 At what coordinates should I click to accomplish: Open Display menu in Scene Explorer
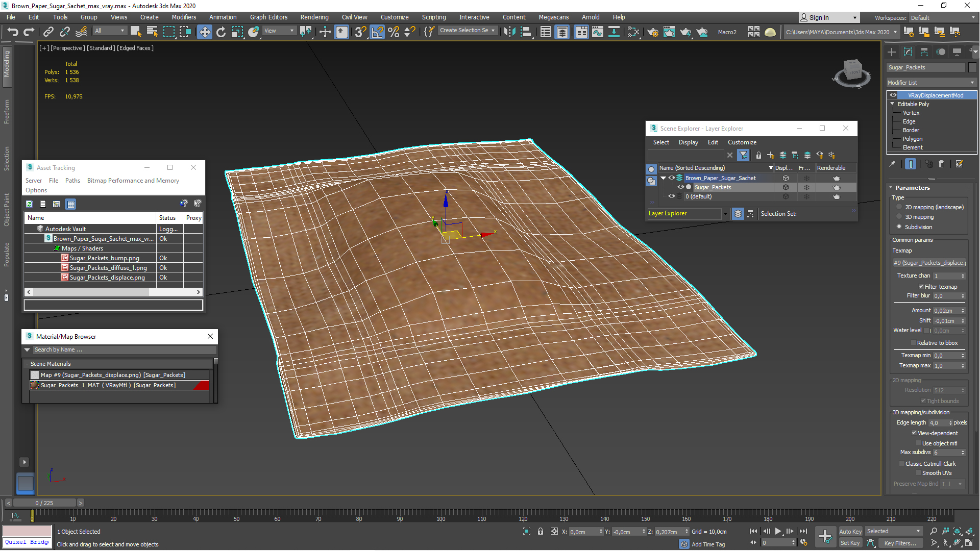click(x=688, y=142)
